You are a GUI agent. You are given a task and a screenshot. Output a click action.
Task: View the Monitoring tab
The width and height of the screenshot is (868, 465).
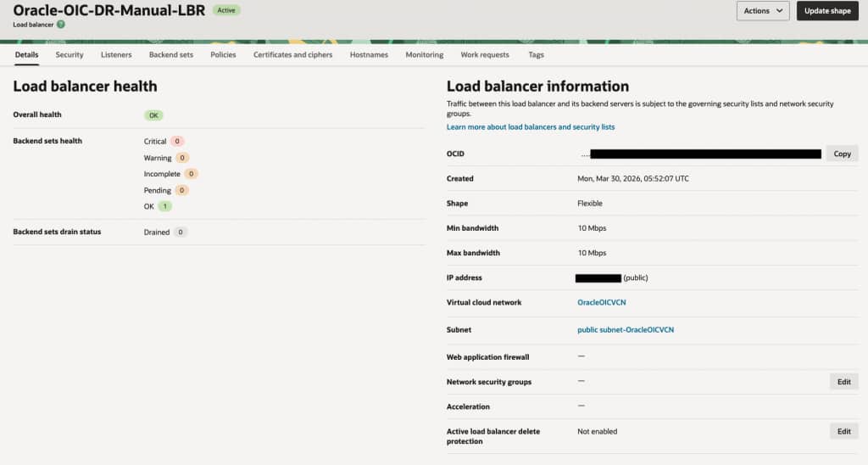[x=424, y=54]
